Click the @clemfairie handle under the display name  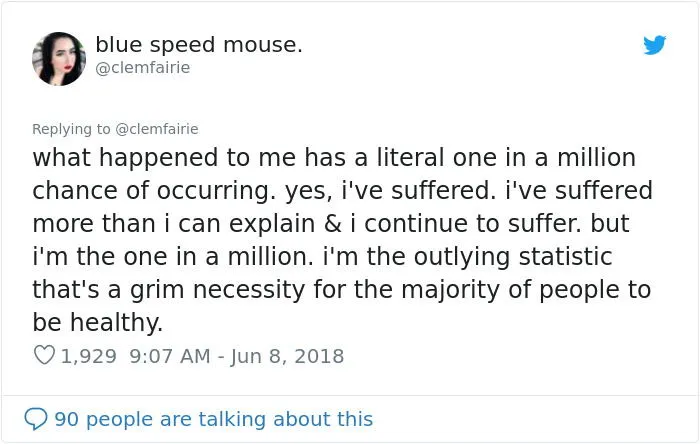(143, 68)
